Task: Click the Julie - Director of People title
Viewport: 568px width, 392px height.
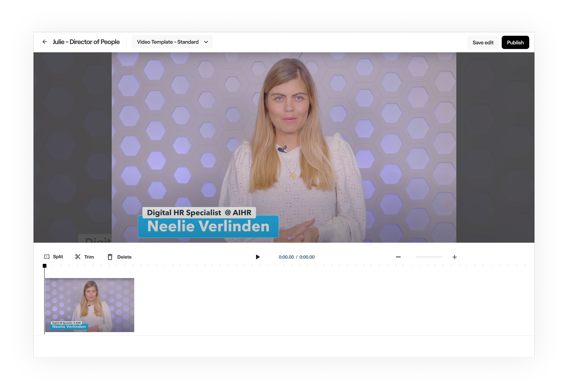Action: (86, 42)
